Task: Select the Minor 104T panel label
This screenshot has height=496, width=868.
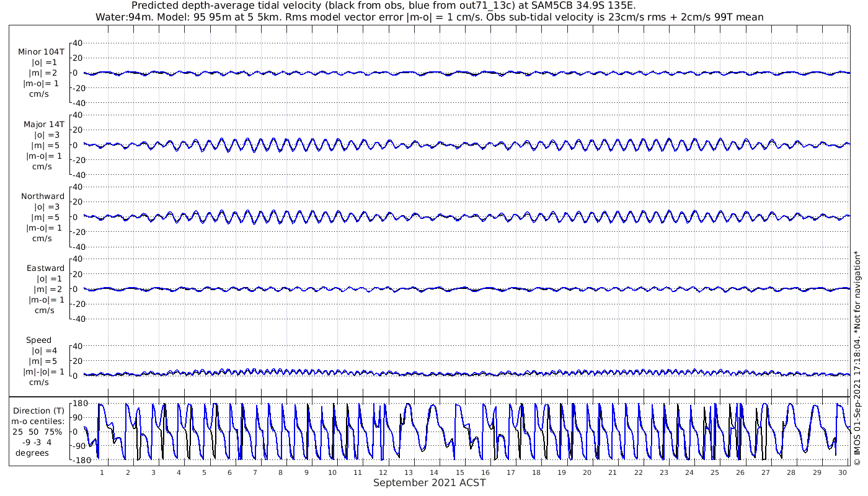Action: (x=42, y=52)
